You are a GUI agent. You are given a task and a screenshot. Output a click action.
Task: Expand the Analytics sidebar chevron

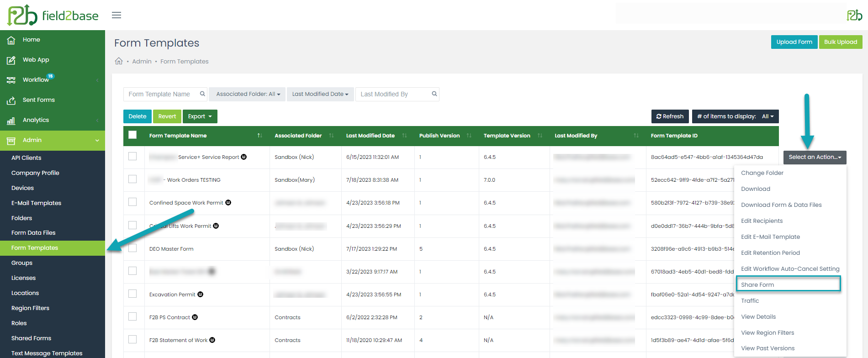click(97, 120)
